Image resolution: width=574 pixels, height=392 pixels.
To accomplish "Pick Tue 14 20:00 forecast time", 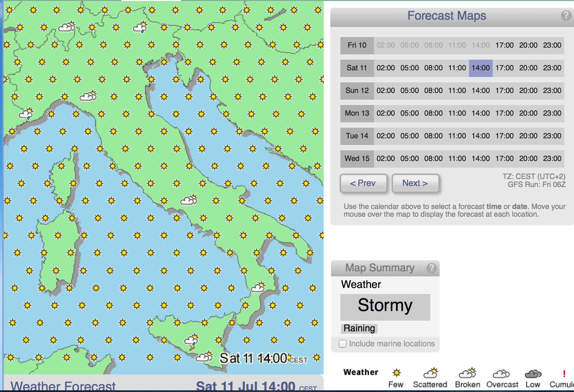I will tap(528, 136).
